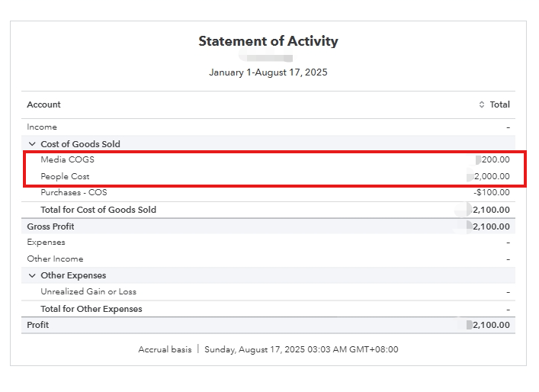Select the Gross Profit row label
The width and height of the screenshot is (539, 392).
(50, 227)
